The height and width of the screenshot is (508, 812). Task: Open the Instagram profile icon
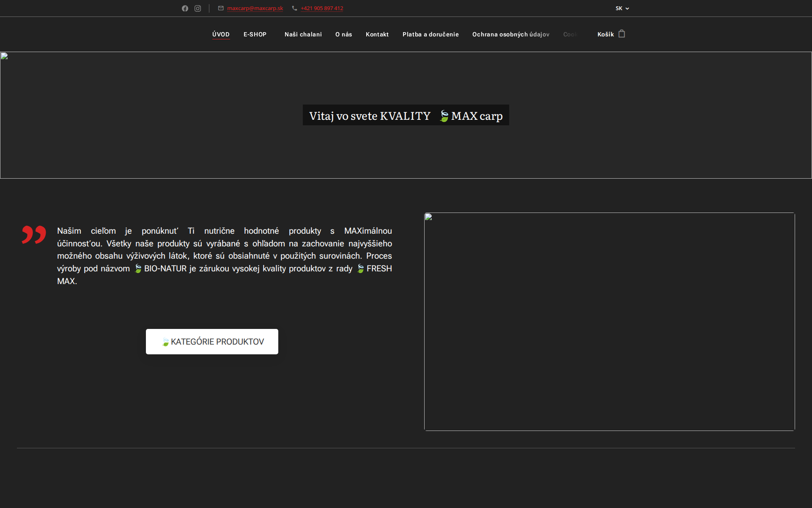pyautogui.click(x=198, y=8)
